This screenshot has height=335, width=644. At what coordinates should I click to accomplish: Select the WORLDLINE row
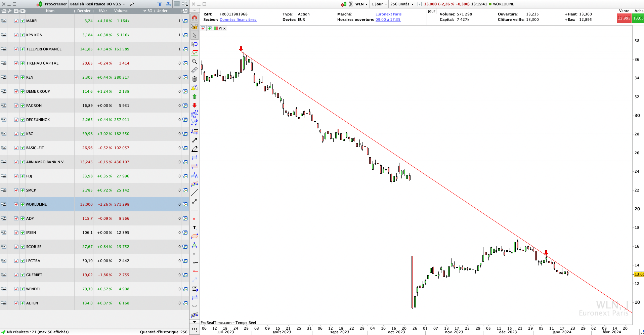(x=94, y=204)
